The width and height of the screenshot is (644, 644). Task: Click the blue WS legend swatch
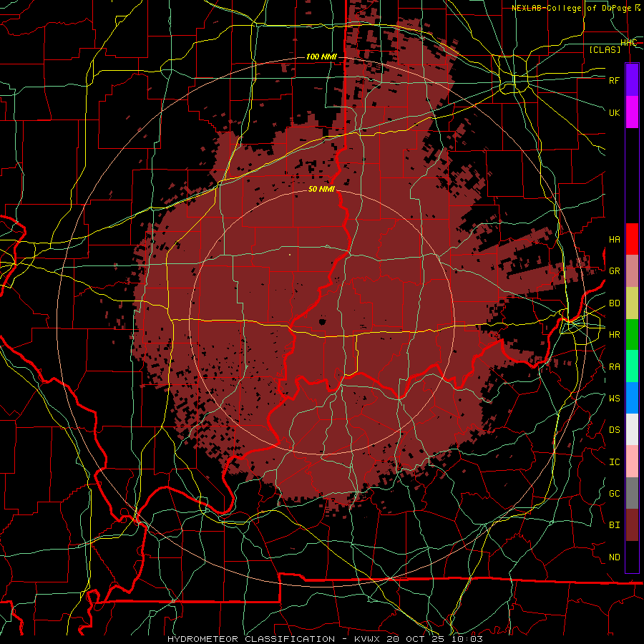[x=632, y=398]
